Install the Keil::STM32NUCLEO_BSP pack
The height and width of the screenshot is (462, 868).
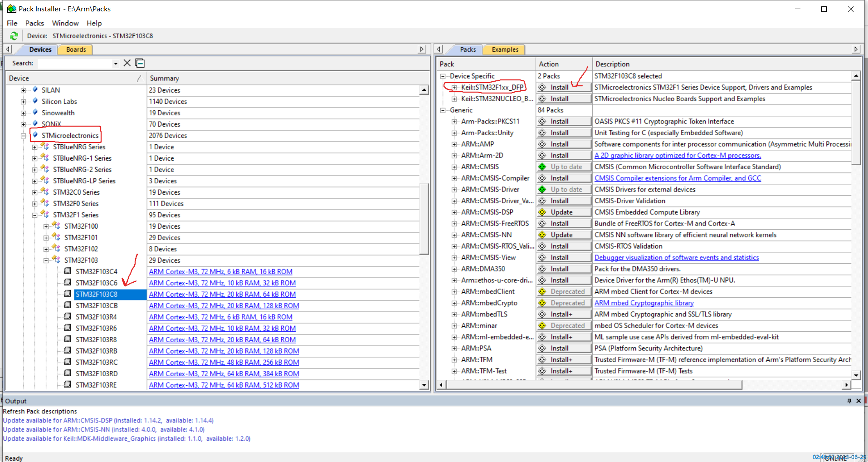pos(564,99)
